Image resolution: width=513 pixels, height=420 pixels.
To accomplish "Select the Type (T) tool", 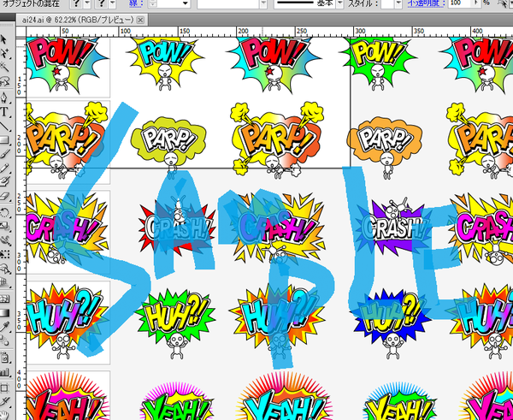I will 5,111.
